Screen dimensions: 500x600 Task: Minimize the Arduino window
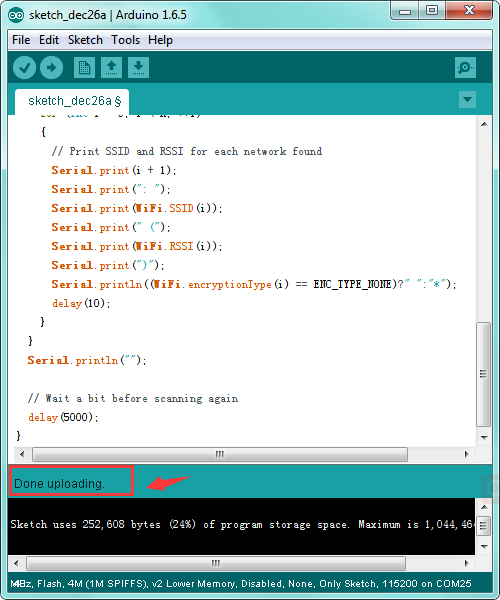click(405, 11)
